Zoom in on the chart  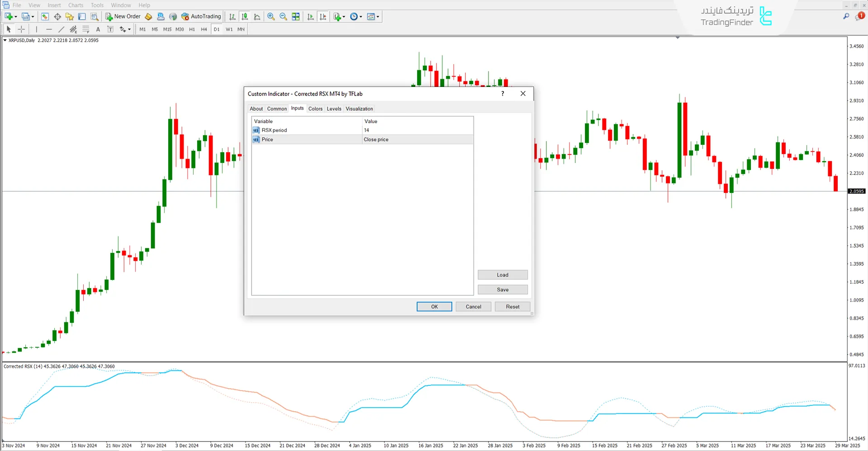(270, 16)
